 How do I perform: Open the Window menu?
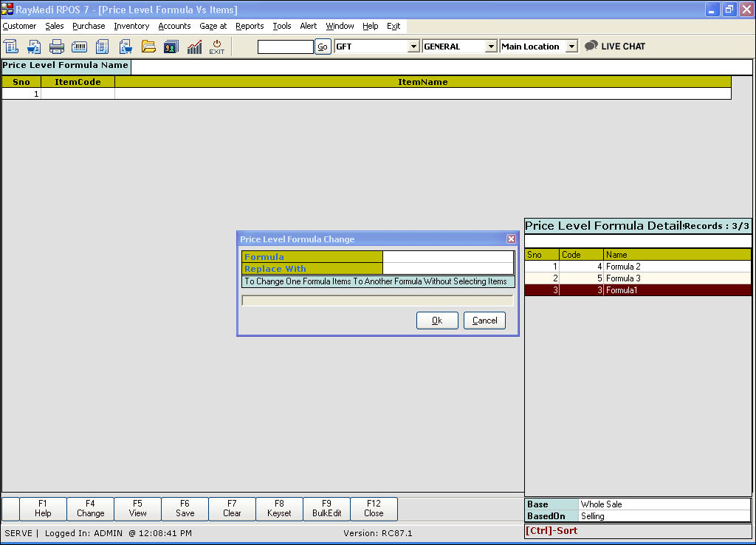[340, 26]
